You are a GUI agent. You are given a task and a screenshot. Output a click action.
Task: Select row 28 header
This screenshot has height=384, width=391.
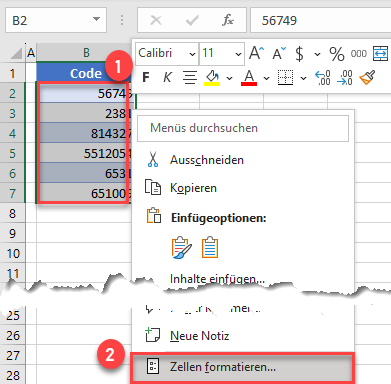pyautogui.click(x=13, y=375)
